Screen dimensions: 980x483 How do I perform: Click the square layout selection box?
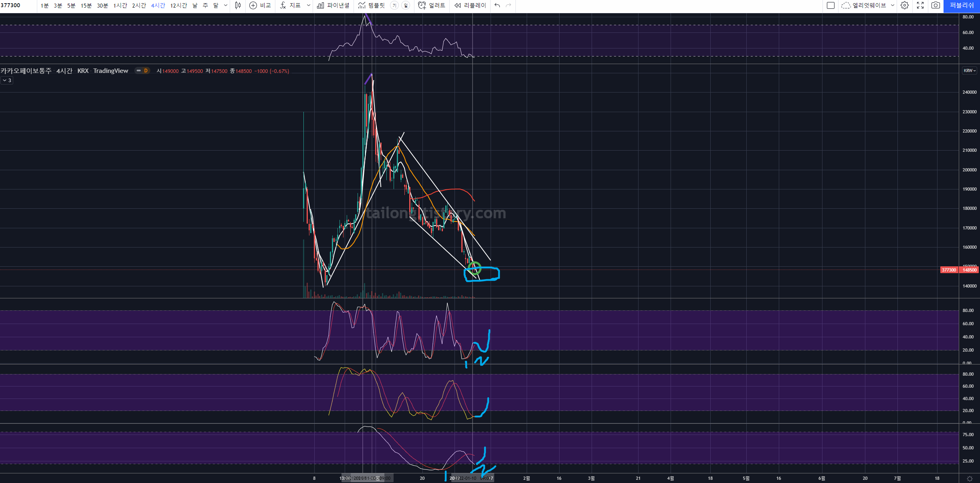point(831,5)
